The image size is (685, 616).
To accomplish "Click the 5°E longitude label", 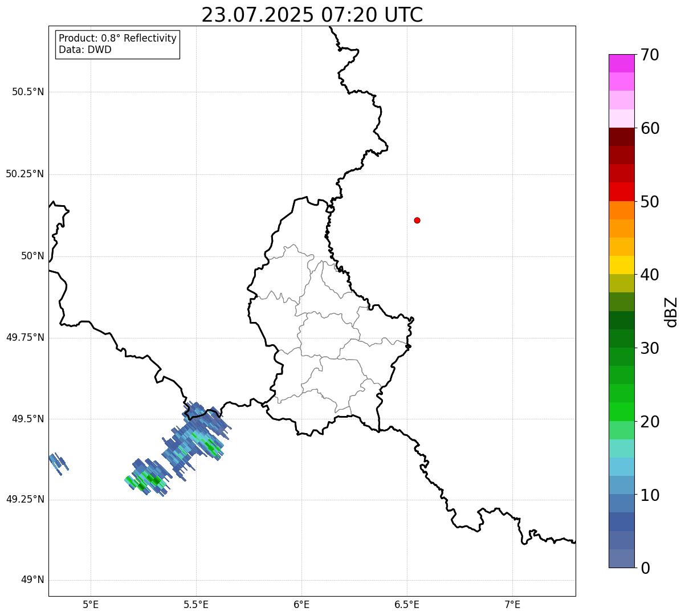I will click(x=91, y=604).
